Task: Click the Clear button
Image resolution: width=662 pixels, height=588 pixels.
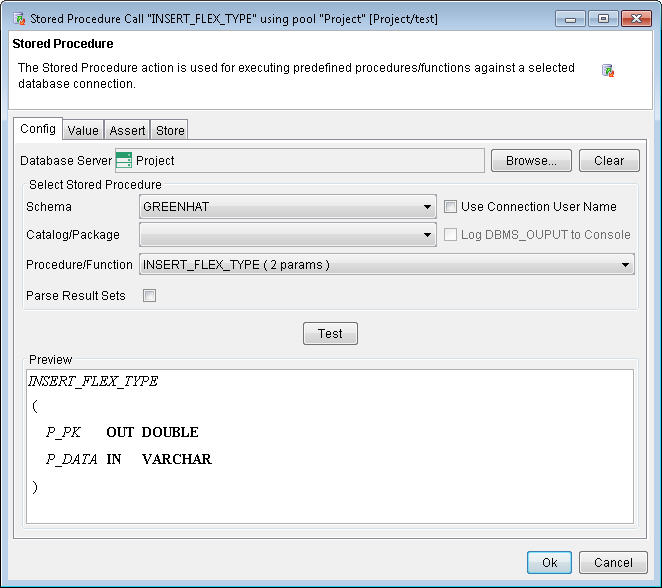Action: (x=609, y=160)
